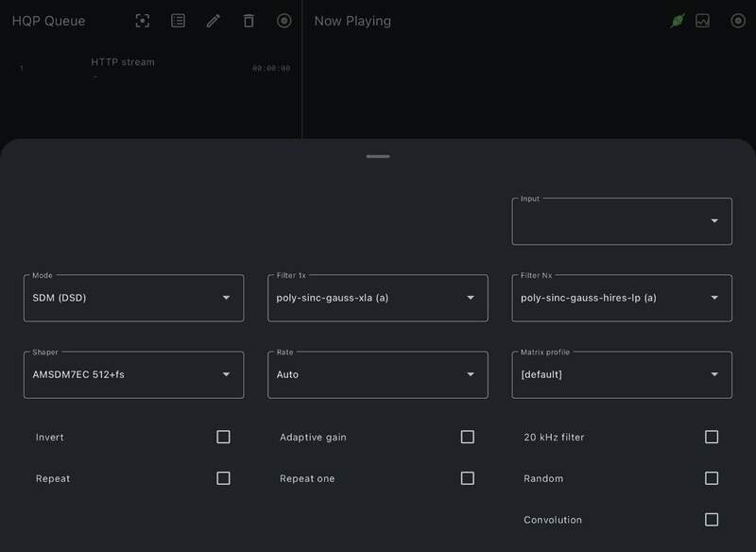Click the Now Playing panel title

click(352, 21)
